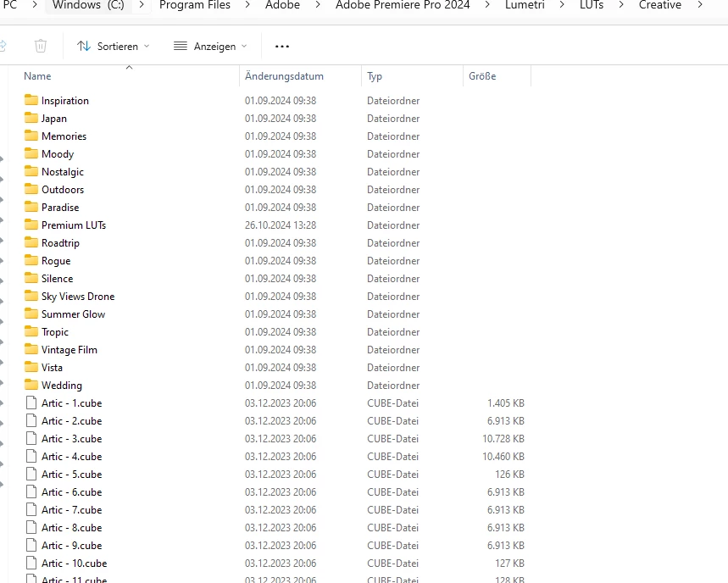Select file name Artic - 6.cube
The height and width of the screenshot is (583, 728).
point(71,491)
